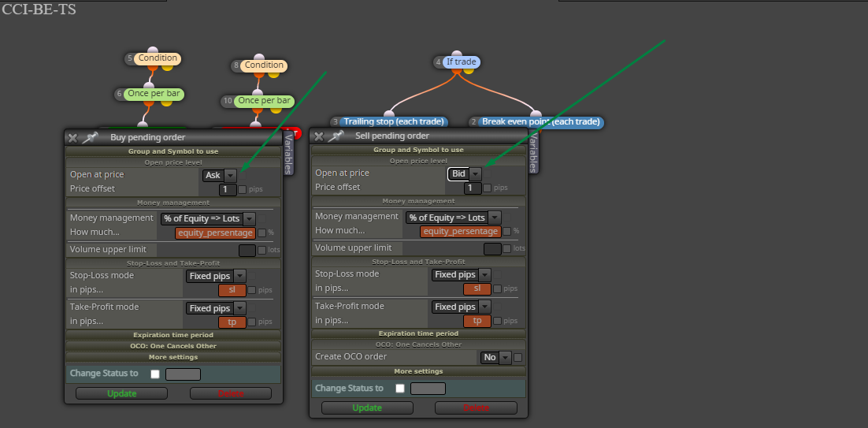Click input port atop Condition block 8

[259, 58]
